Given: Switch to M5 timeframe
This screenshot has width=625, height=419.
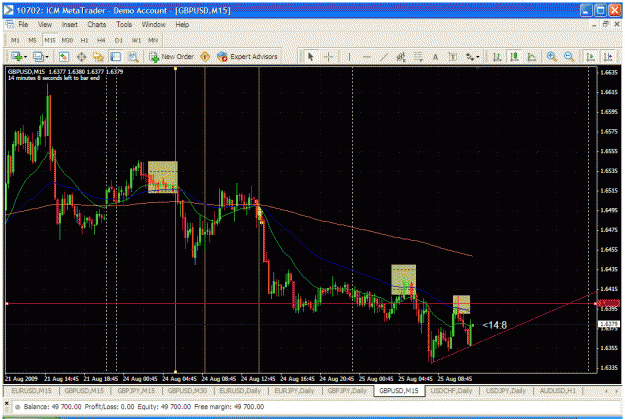Looking at the screenshot, I should 32,40.
